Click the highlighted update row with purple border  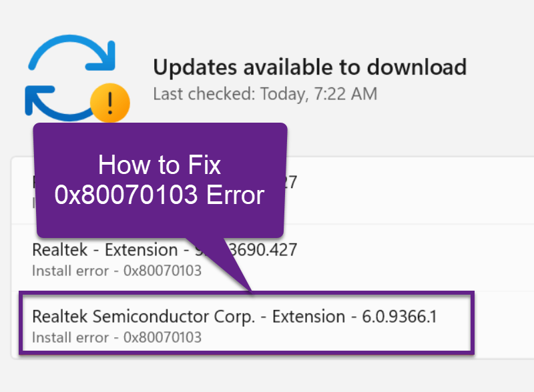pos(247,325)
